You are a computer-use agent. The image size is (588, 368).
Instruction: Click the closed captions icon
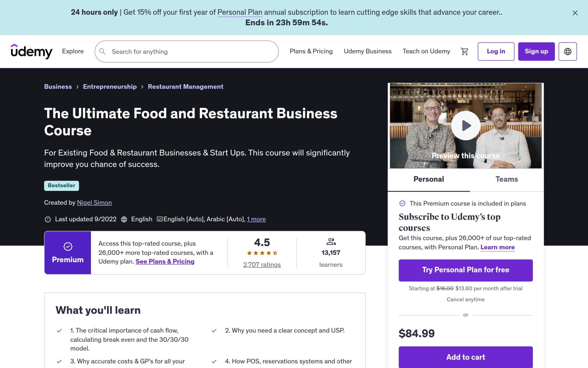(160, 219)
